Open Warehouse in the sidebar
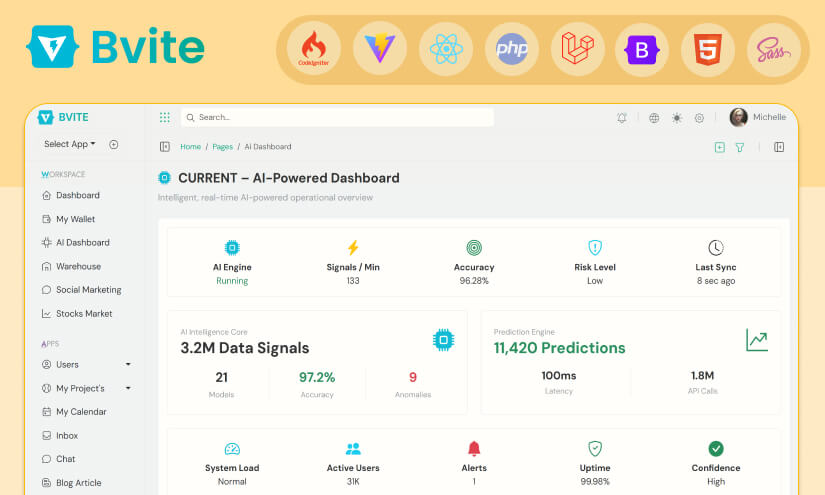Image resolution: width=825 pixels, height=495 pixels. (71, 266)
